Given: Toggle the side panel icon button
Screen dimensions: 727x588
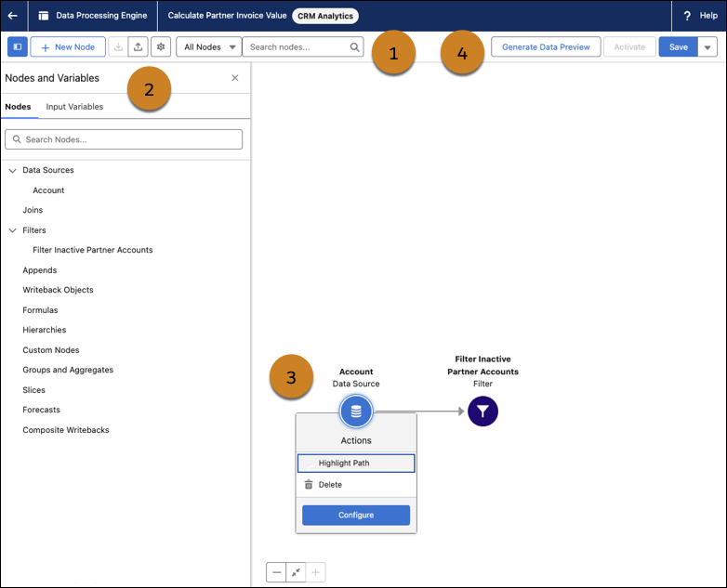Looking at the screenshot, I should [x=18, y=46].
